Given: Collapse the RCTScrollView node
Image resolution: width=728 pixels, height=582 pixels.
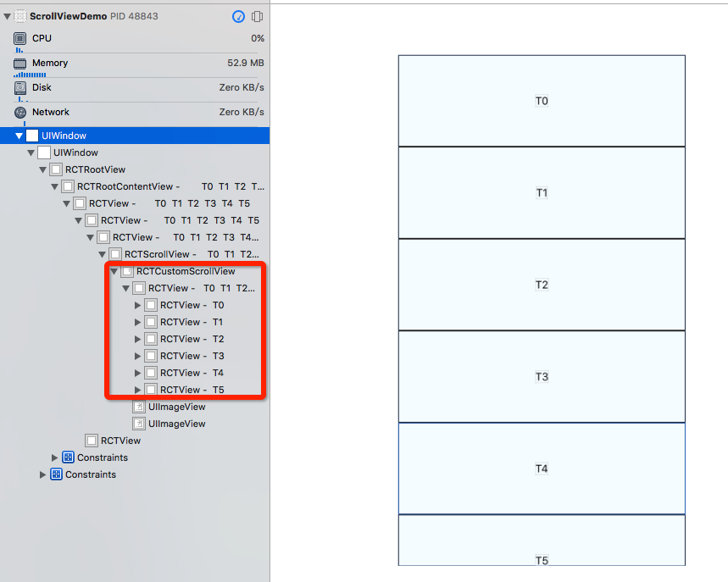Looking at the screenshot, I should tap(103, 254).
